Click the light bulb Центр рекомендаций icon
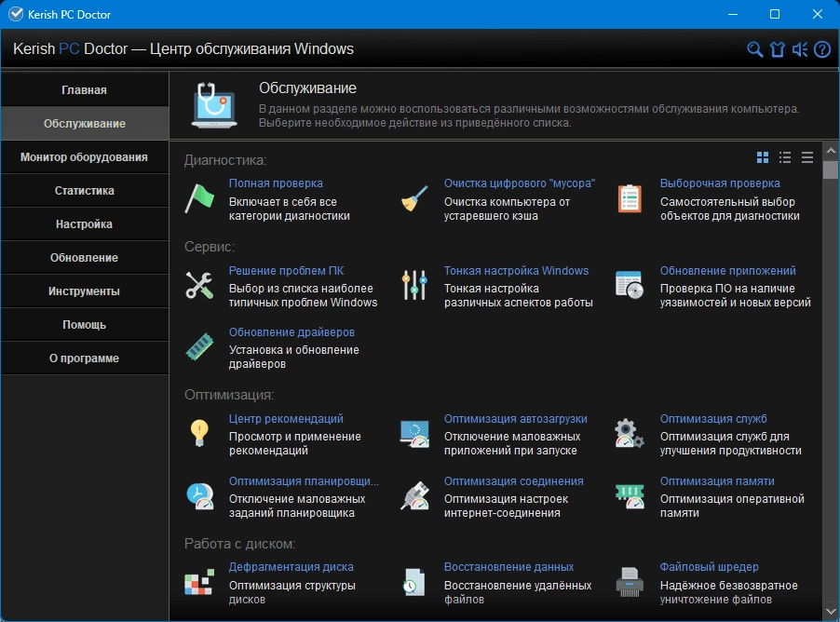This screenshot has height=622, width=840. 199,433
